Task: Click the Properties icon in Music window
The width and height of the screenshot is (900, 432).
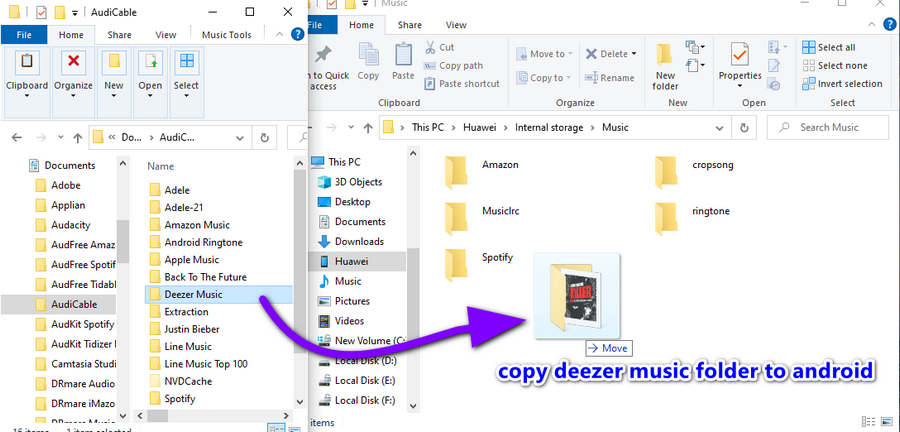Action: coord(740,56)
